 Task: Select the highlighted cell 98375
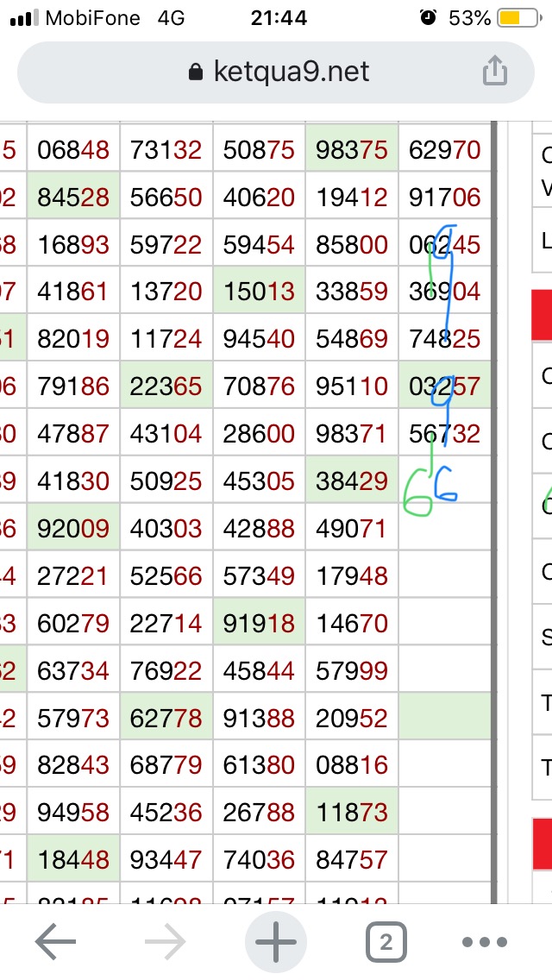pos(352,151)
